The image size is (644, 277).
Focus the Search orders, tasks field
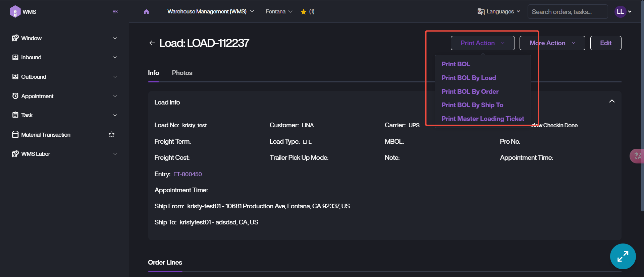pos(567,12)
